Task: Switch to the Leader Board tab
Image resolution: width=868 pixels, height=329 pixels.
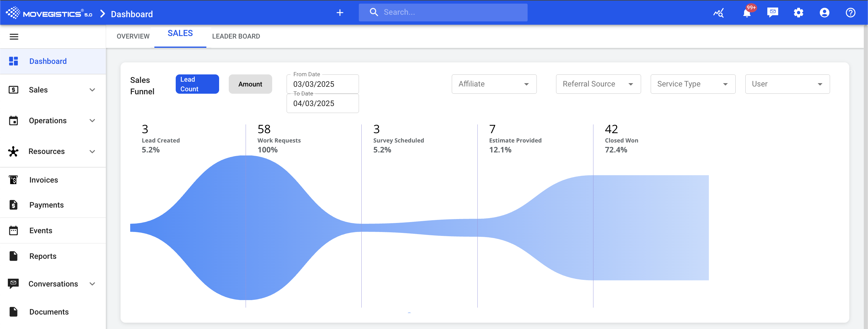Action: point(236,36)
